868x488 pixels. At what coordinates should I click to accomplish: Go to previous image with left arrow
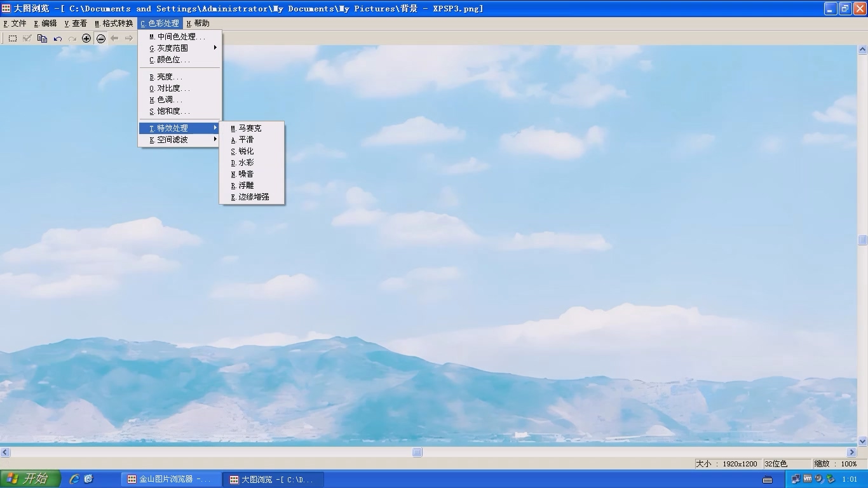point(115,38)
